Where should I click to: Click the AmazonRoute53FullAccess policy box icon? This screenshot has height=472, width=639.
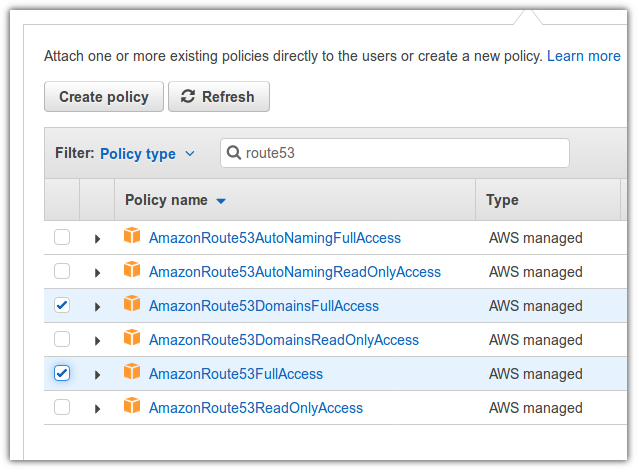[132, 371]
